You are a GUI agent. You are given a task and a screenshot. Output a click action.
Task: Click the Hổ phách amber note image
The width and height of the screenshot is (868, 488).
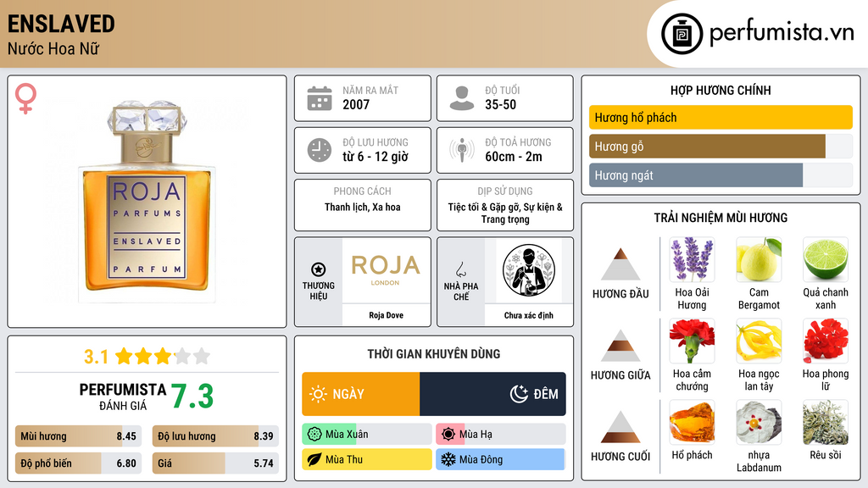pyautogui.click(x=692, y=422)
